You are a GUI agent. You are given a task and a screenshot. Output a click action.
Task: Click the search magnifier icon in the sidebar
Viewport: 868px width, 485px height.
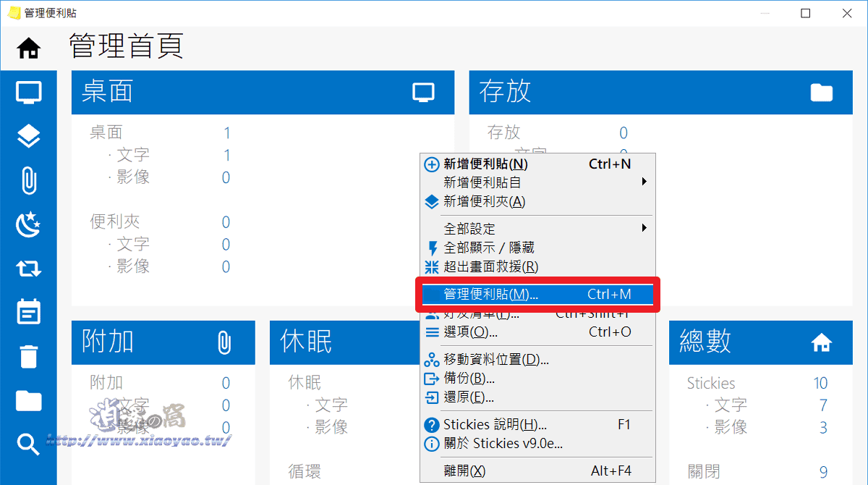click(29, 444)
